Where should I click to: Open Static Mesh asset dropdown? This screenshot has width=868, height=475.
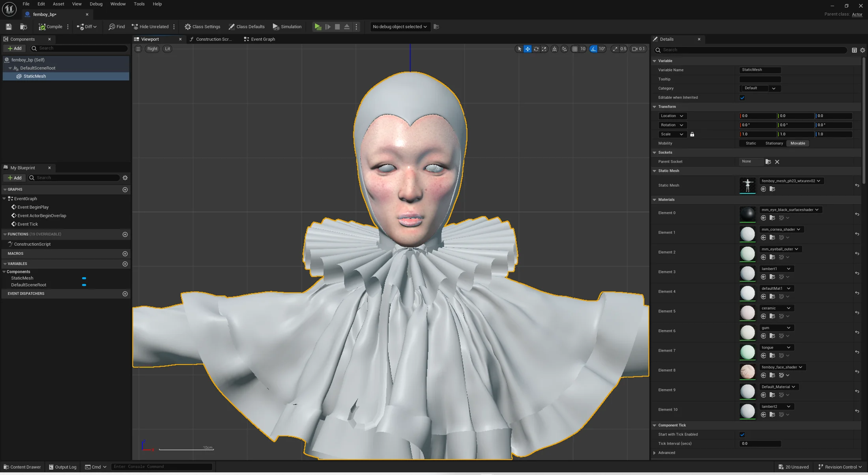(791, 181)
